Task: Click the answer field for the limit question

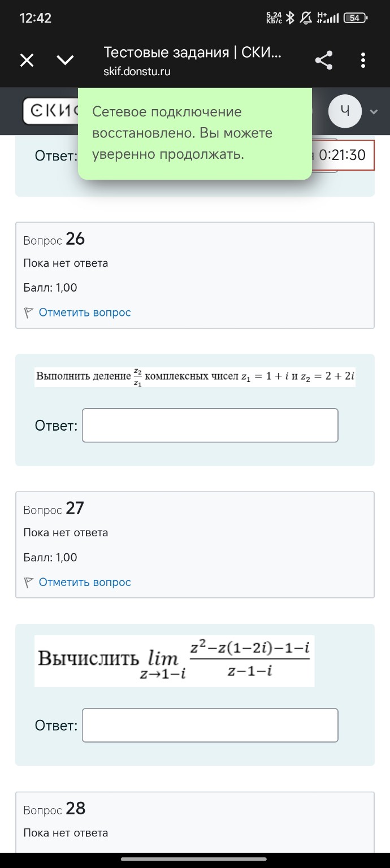Action: (x=210, y=725)
